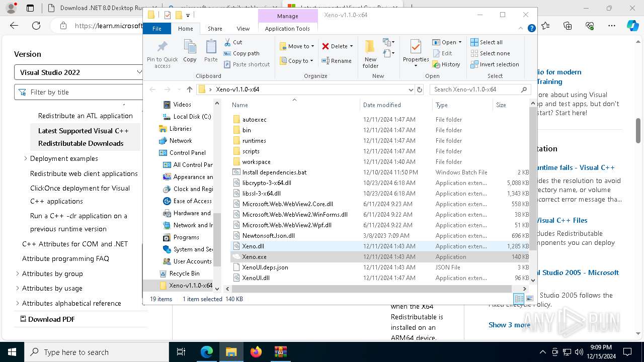Open Microsoft Edge from taskbar

tap(207, 352)
